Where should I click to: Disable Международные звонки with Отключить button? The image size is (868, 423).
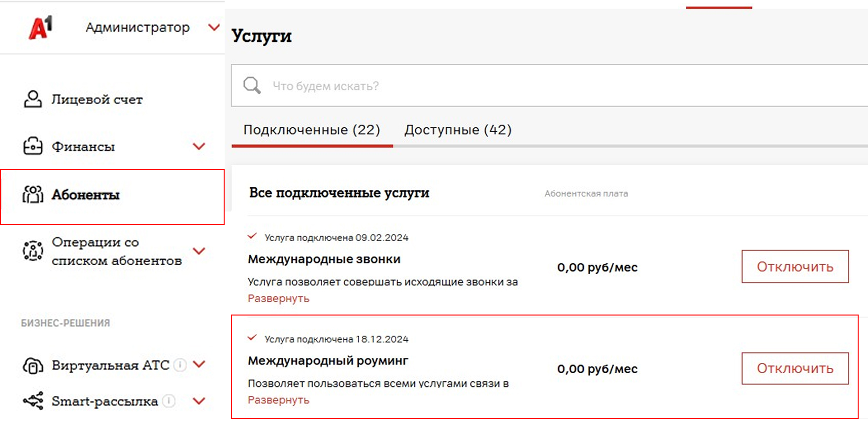(x=795, y=267)
